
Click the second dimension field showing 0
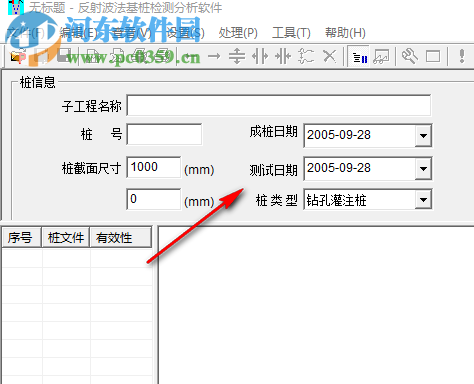point(154,199)
